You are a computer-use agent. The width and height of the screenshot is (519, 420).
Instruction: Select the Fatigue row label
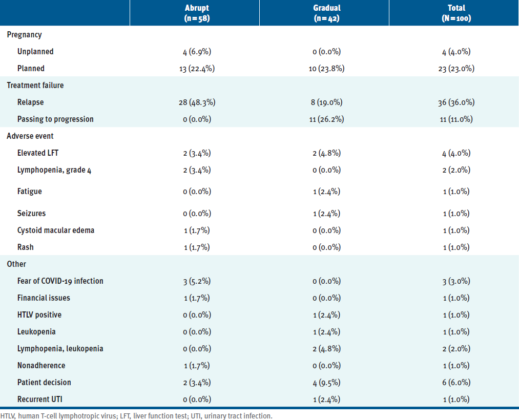29,192
